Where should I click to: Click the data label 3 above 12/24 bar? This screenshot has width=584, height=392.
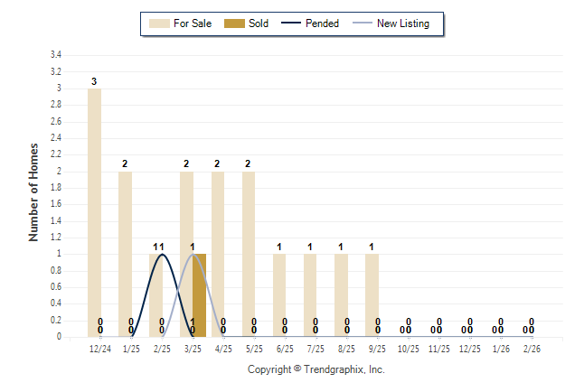pos(94,81)
